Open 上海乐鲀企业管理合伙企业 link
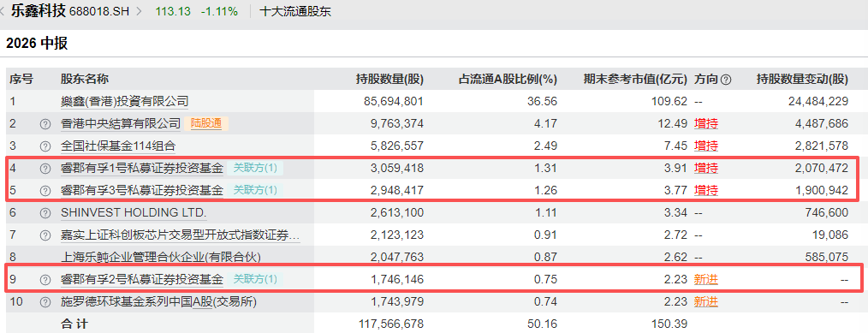 click(x=161, y=257)
